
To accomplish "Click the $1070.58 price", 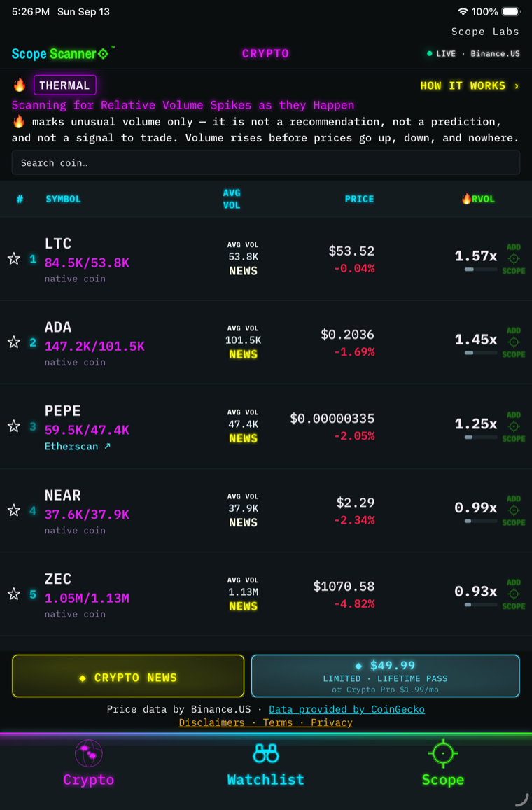I will click(344, 586).
